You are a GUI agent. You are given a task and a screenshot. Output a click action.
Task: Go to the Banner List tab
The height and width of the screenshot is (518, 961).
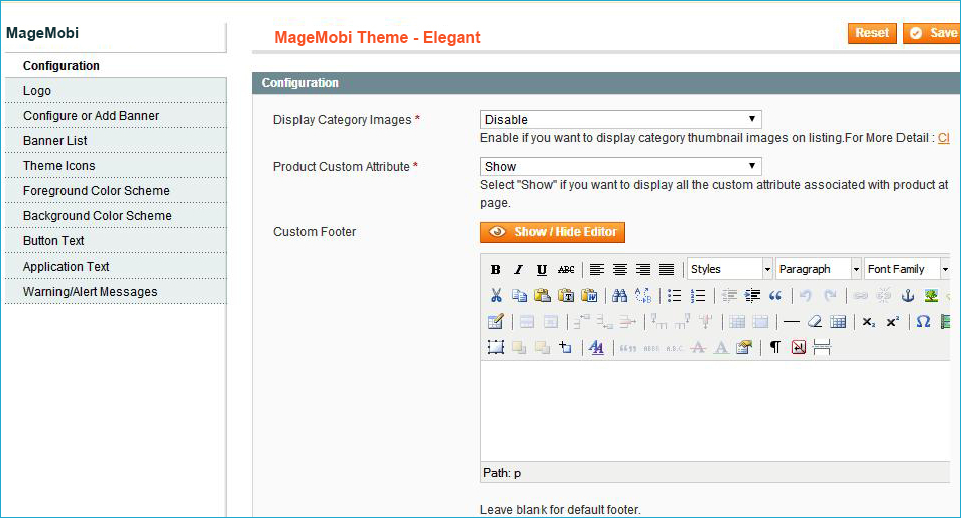click(116, 141)
